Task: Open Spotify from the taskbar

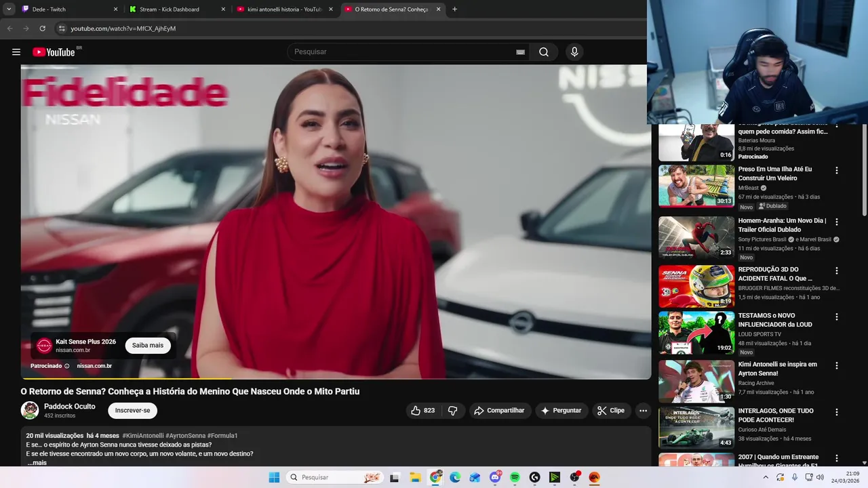Action: click(515, 477)
